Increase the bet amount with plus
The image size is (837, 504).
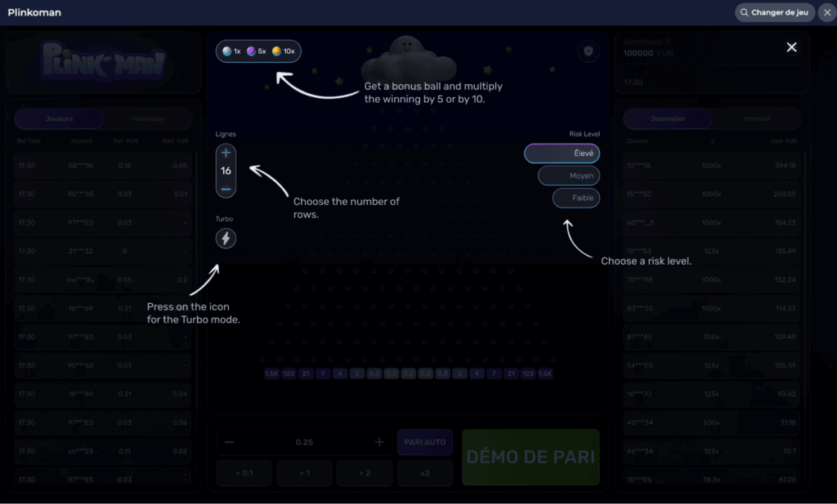point(379,442)
